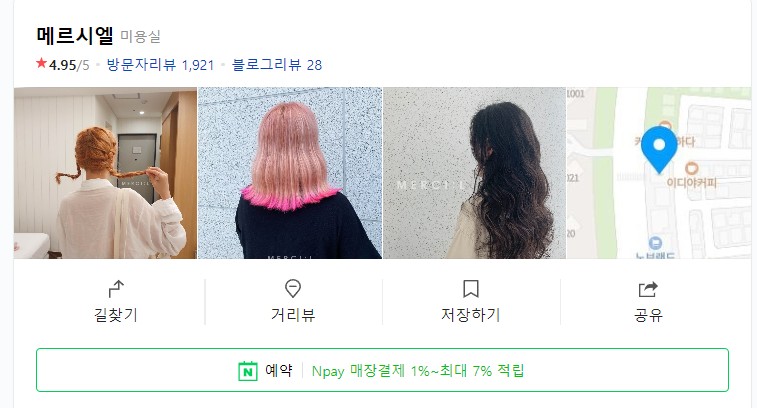Open the pink dyed hair photo
This screenshot has height=408, width=757.
290,173
